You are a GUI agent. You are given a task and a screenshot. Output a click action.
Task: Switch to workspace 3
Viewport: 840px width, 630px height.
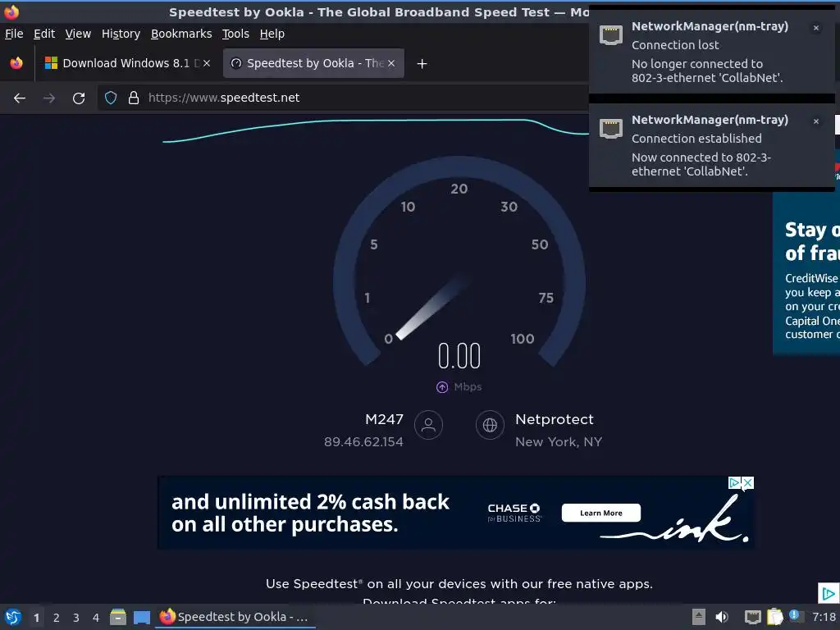pyautogui.click(x=76, y=618)
